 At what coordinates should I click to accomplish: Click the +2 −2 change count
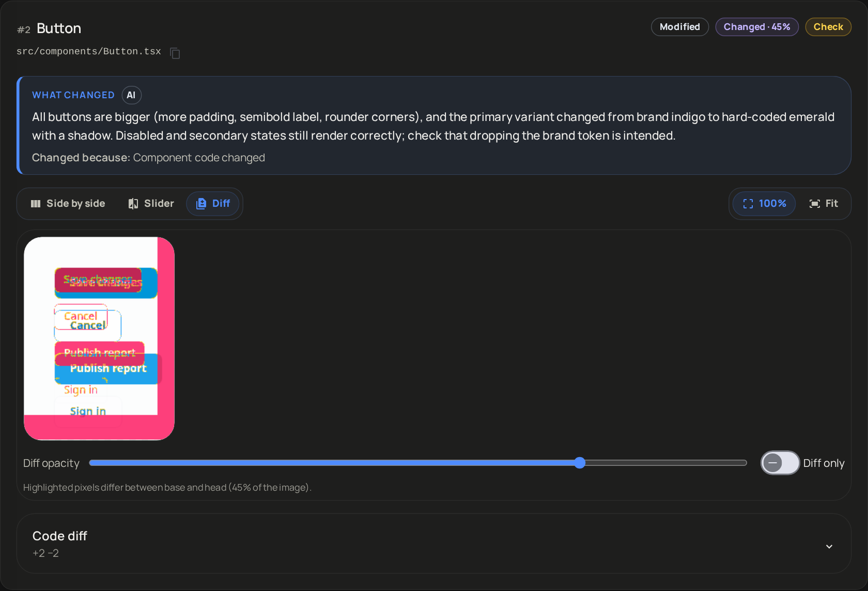[x=45, y=553]
